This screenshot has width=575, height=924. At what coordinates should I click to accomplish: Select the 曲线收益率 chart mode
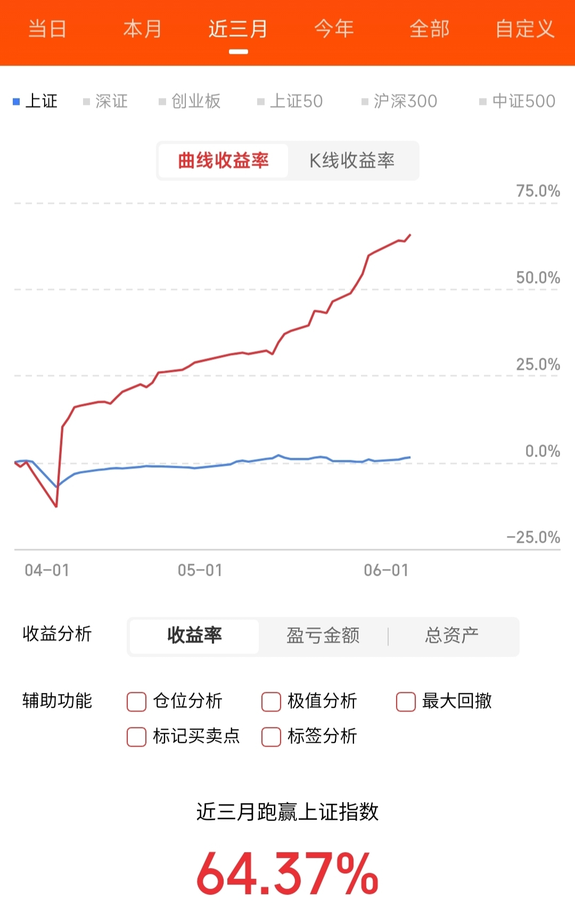tap(223, 160)
